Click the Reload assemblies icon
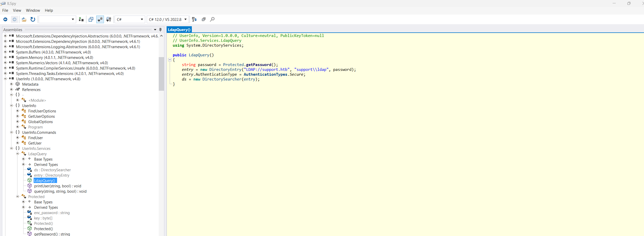Screen dimensions: 644x236 point(33,19)
